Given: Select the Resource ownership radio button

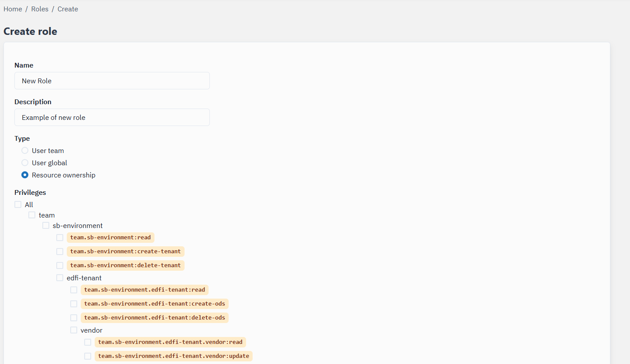Looking at the screenshot, I should coord(25,175).
